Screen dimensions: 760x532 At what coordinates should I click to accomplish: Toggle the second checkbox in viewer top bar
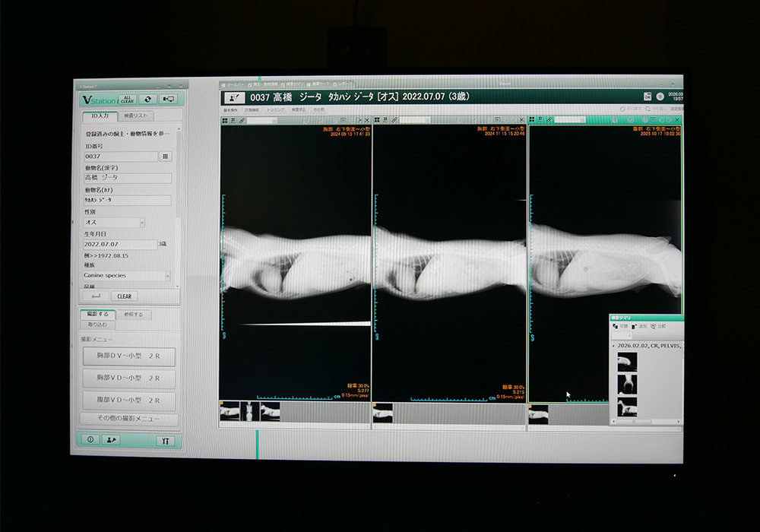tap(251, 85)
